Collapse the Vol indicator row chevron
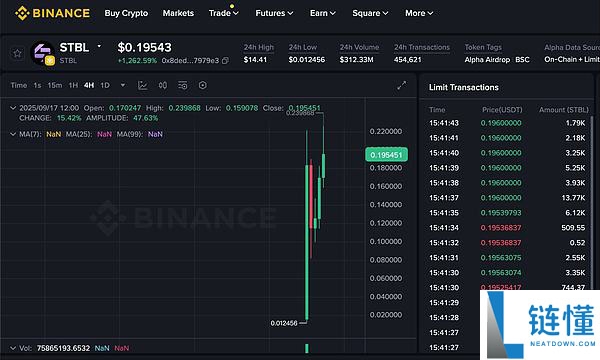 [13, 348]
